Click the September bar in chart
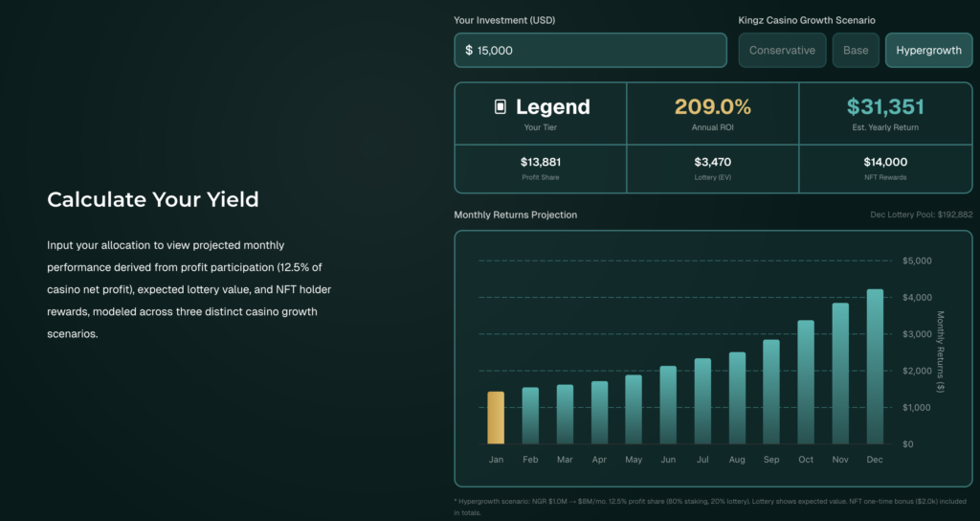 tap(771, 392)
